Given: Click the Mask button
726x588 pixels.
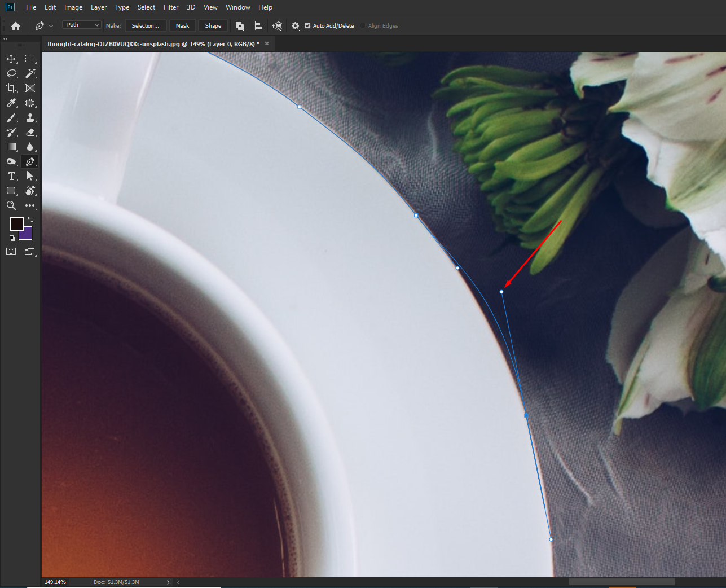Looking at the screenshot, I should (x=182, y=26).
